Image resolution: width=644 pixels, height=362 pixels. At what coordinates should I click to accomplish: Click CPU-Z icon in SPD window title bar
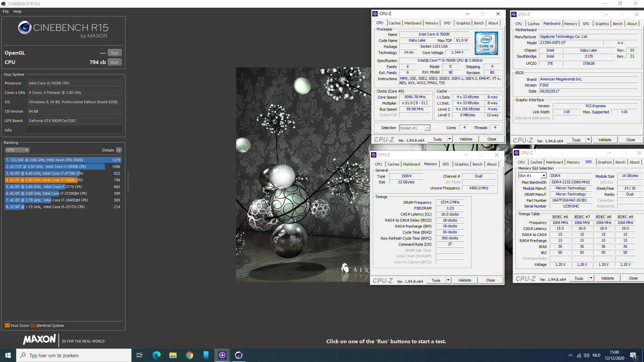(x=517, y=153)
